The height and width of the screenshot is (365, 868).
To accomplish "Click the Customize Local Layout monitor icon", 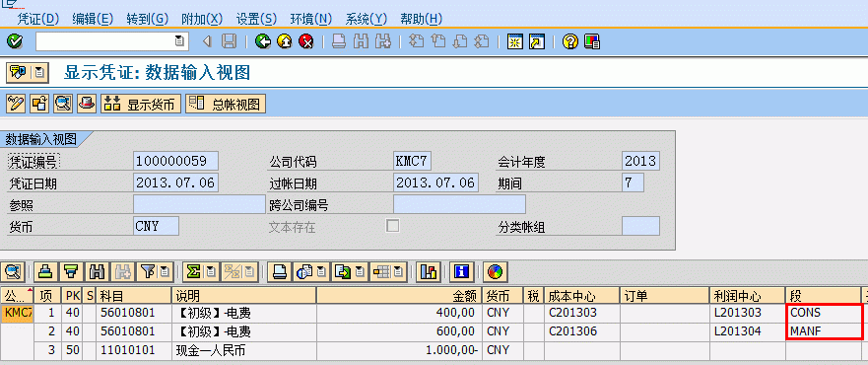I will [x=592, y=41].
